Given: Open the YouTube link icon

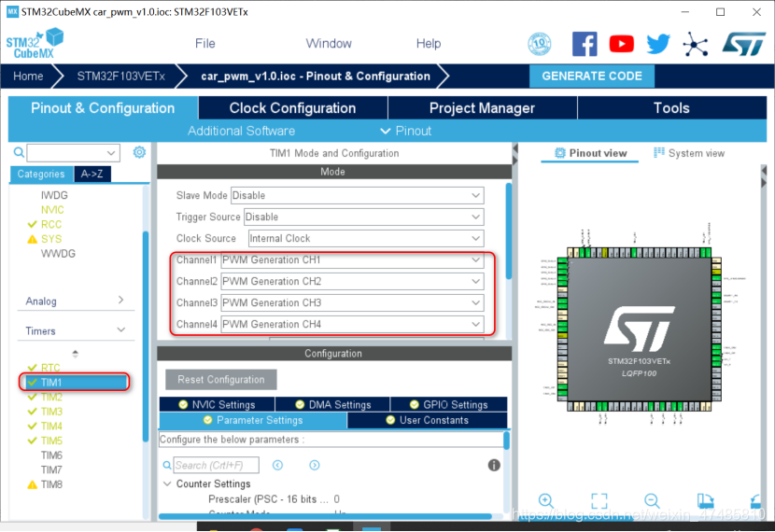Looking at the screenshot, I should [x=621, y=44].
